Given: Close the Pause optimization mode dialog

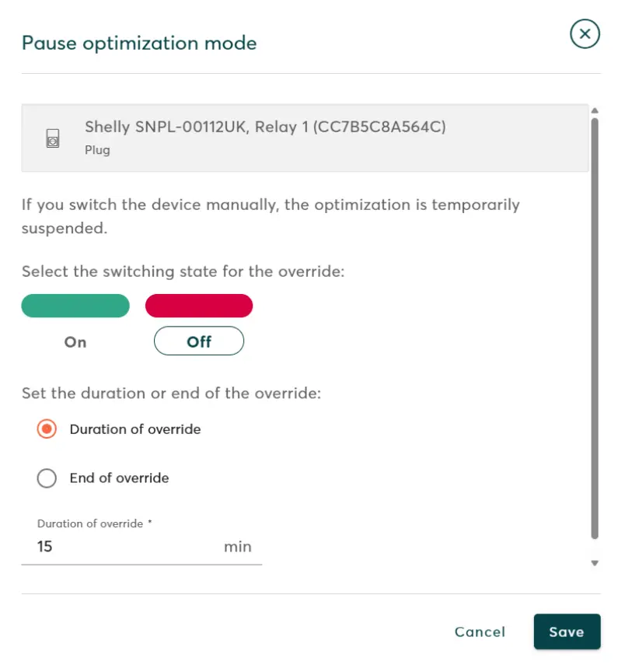Looking at the screenshot, I should (585, 34).
